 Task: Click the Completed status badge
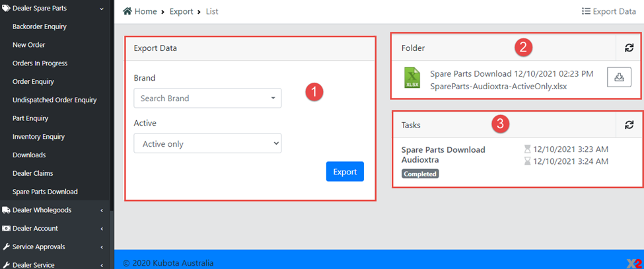tap(420, 174)
